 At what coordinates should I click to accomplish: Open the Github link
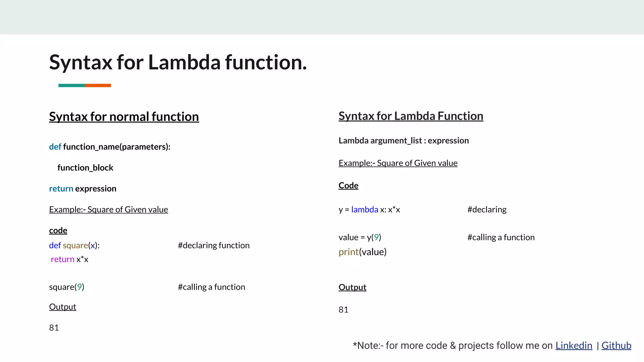[x=616, y=345]
